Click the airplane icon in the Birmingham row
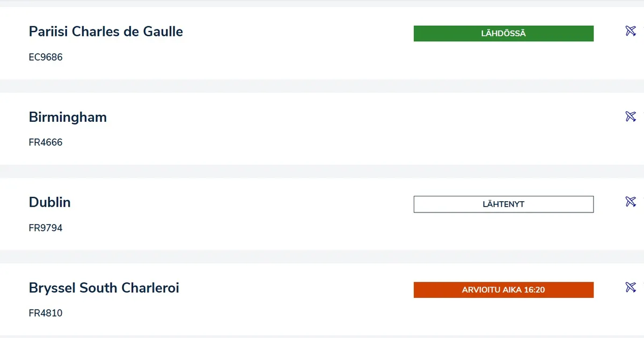 (631, 116)
